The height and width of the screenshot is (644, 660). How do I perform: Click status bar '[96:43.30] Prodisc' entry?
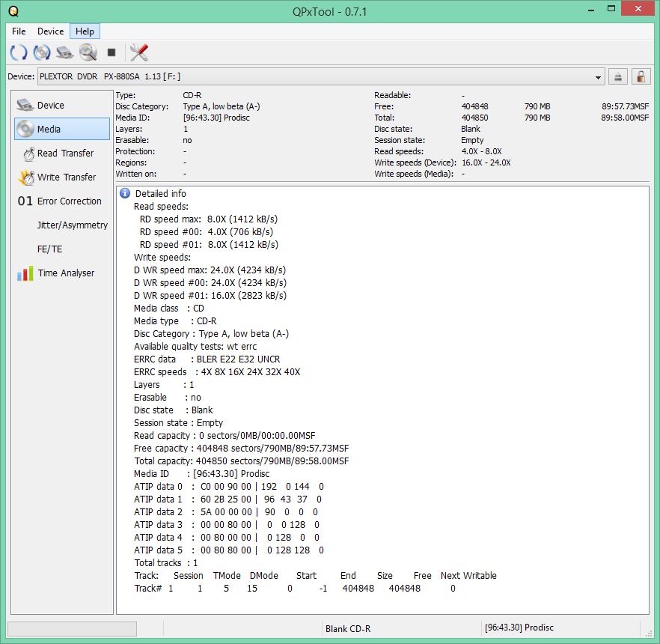[519, 628]
